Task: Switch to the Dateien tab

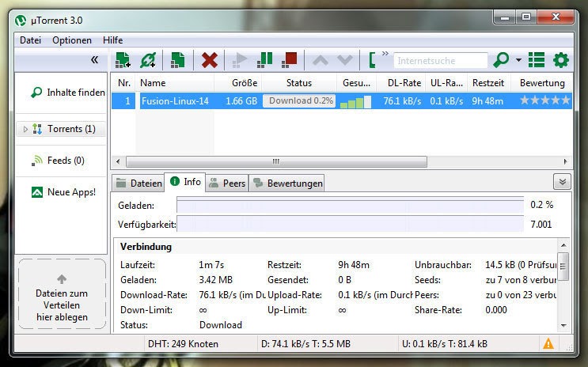Action: tap(138, 183)
